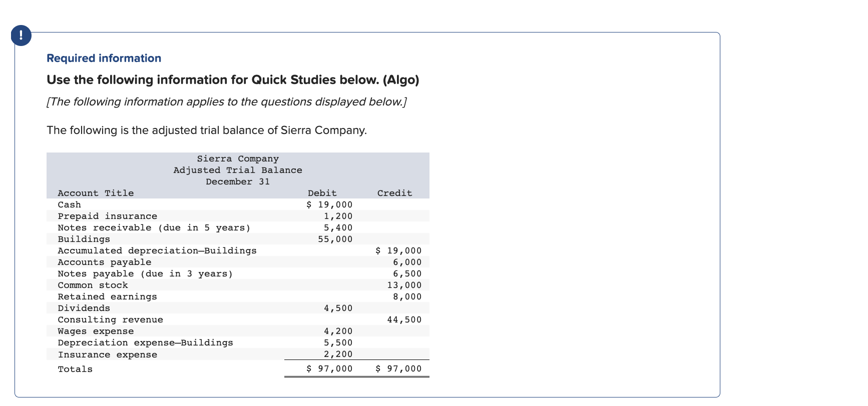
Task: Click the Accounts payable credit 6,000
Action: coord(407,262)
